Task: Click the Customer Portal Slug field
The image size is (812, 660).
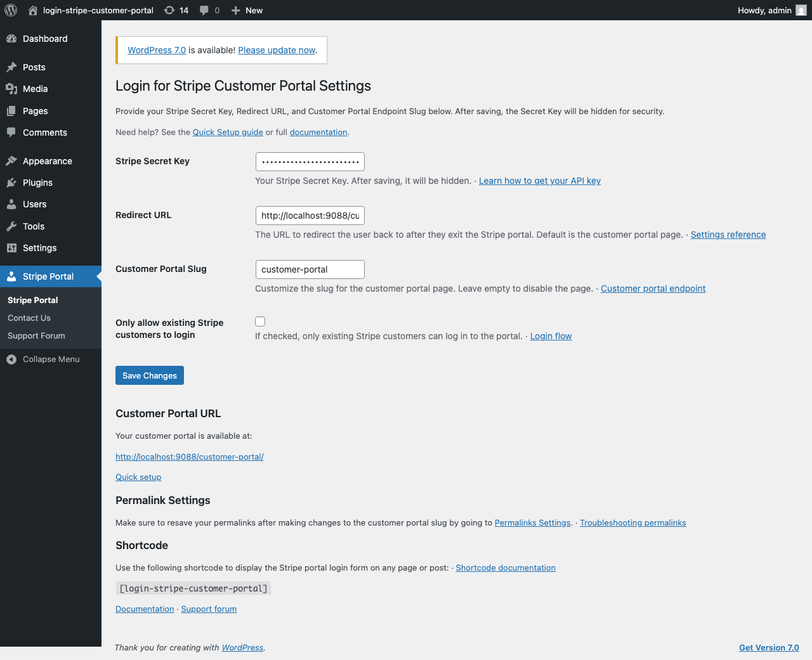Action: (x=310, y=269)
